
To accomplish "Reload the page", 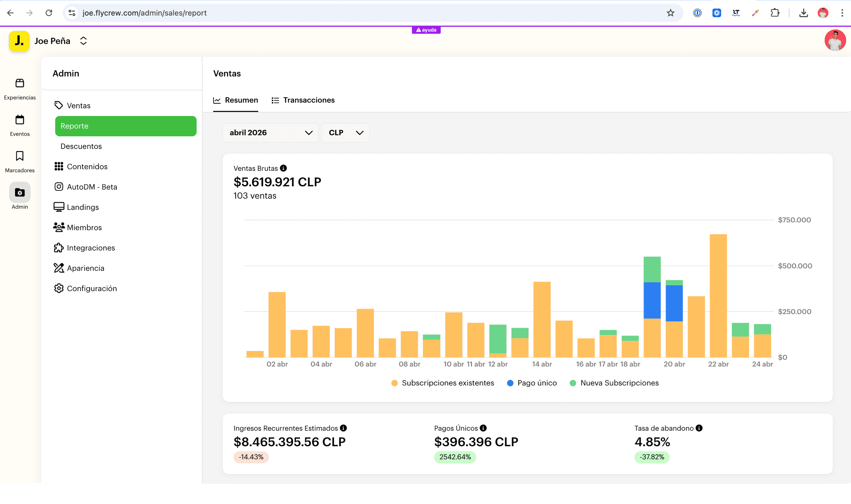I will [49, 13].
